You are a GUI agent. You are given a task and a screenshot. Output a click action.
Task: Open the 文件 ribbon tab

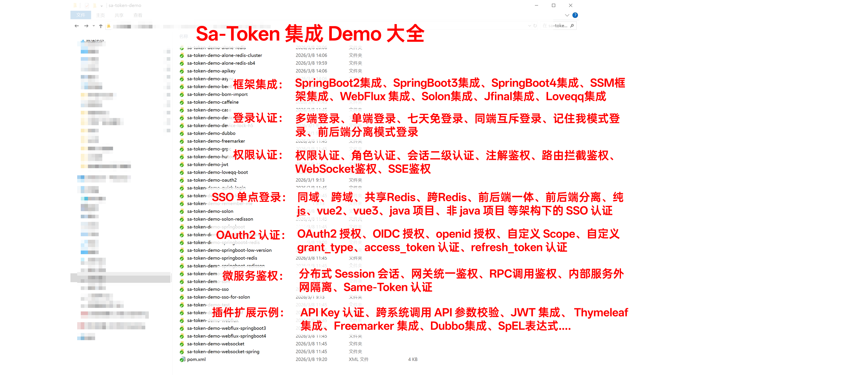(x=81, y=15)
